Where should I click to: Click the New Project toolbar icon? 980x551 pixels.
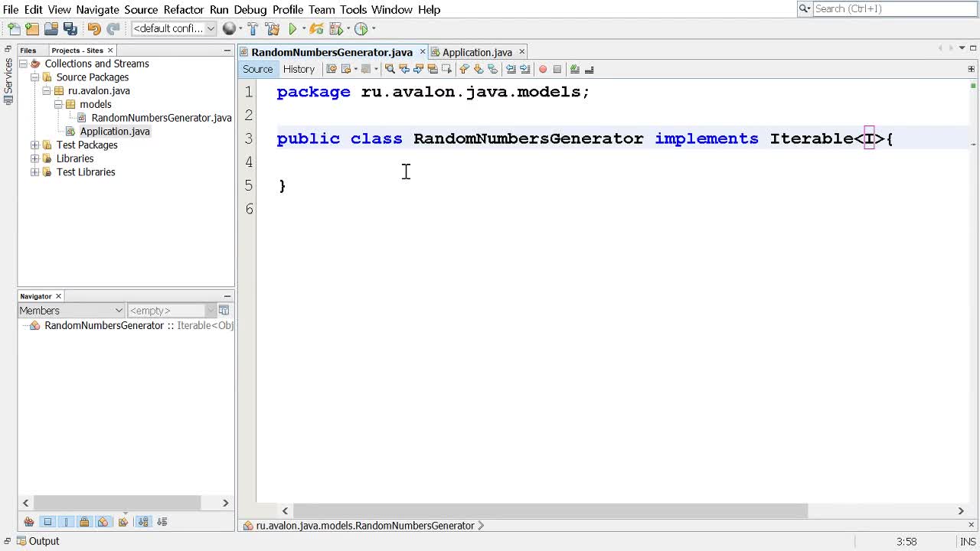click(x=32, y=29)
